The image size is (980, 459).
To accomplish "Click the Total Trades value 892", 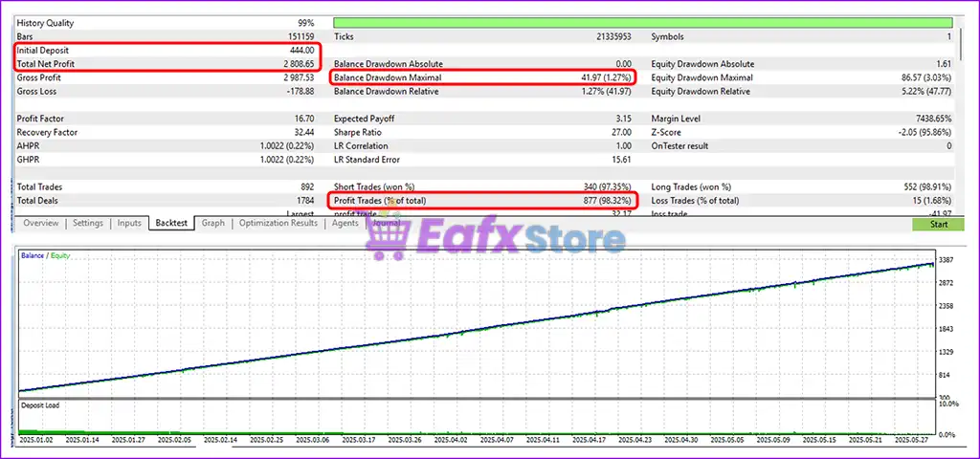I will (307, 186).
